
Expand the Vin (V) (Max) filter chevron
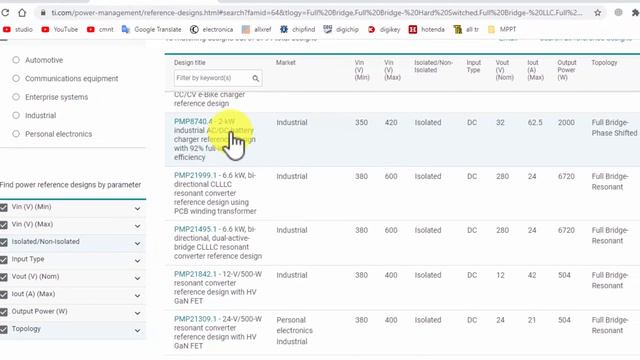click(137, 226)
